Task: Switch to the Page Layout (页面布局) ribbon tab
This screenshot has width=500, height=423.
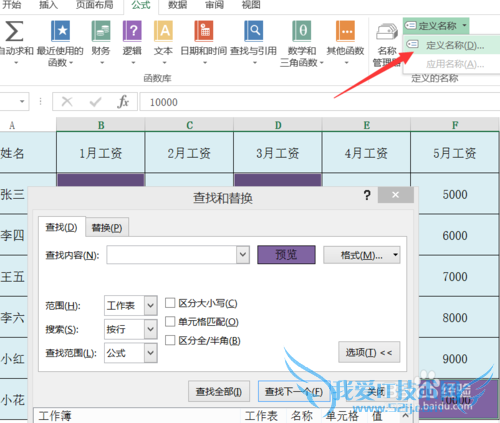Action: [x=94, y=5]
